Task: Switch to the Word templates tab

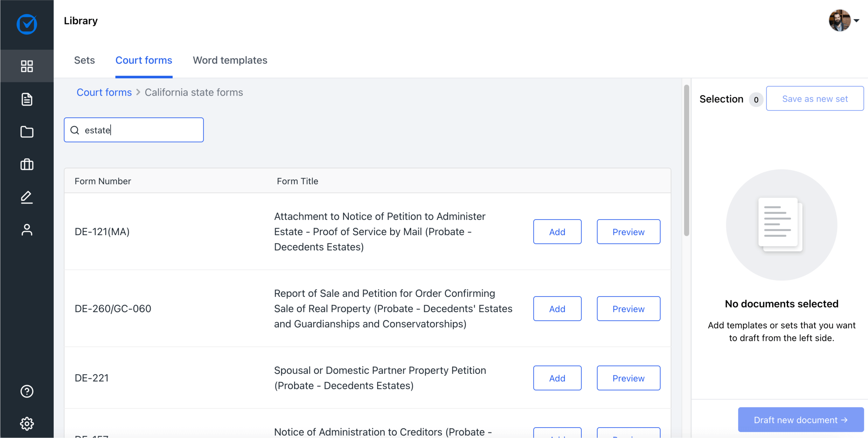Action: click(x=230, y=60)
